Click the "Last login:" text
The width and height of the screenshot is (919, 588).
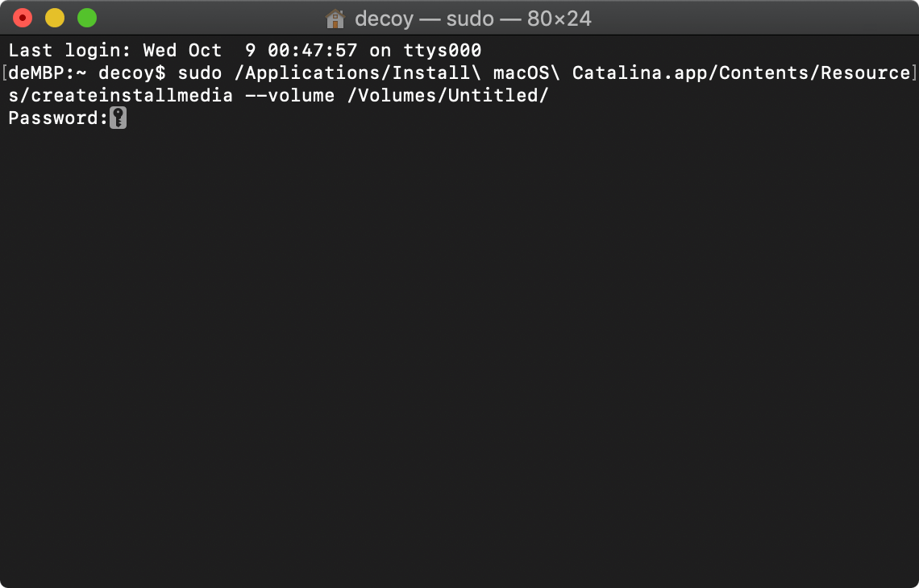pos(70,51)
